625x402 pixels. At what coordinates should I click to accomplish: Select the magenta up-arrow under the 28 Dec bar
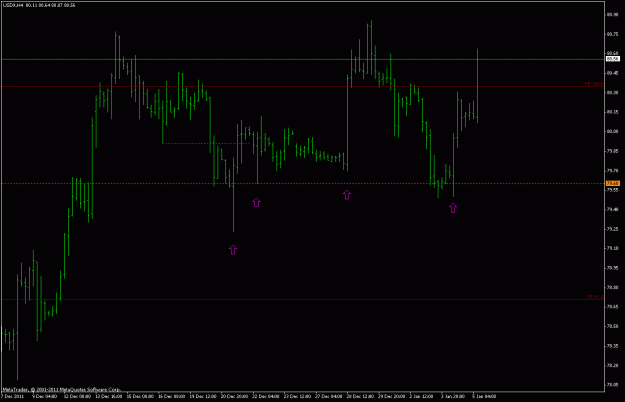tap(347, 194)
